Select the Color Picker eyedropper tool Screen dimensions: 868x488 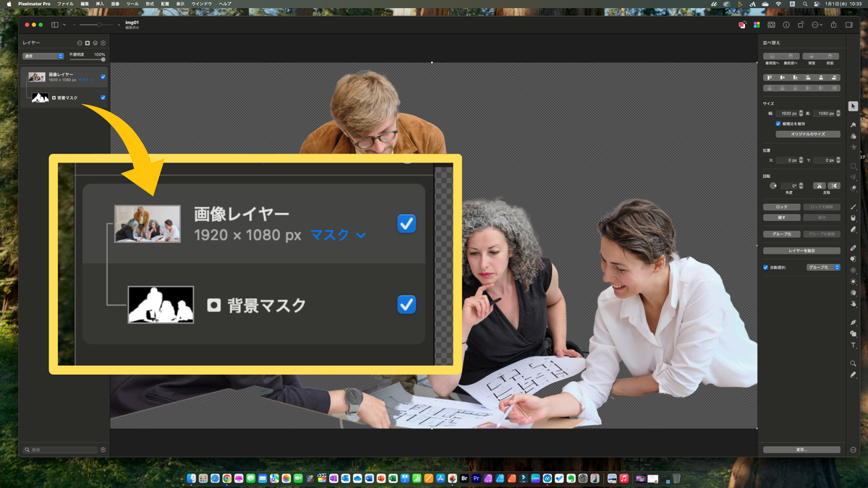[x=854, y=374]
